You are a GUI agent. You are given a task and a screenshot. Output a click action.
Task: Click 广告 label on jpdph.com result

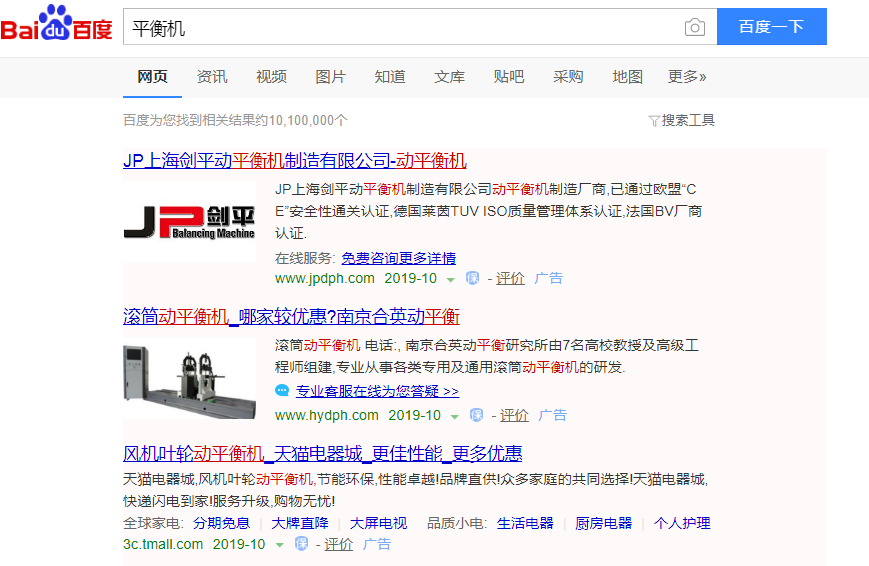549,278
